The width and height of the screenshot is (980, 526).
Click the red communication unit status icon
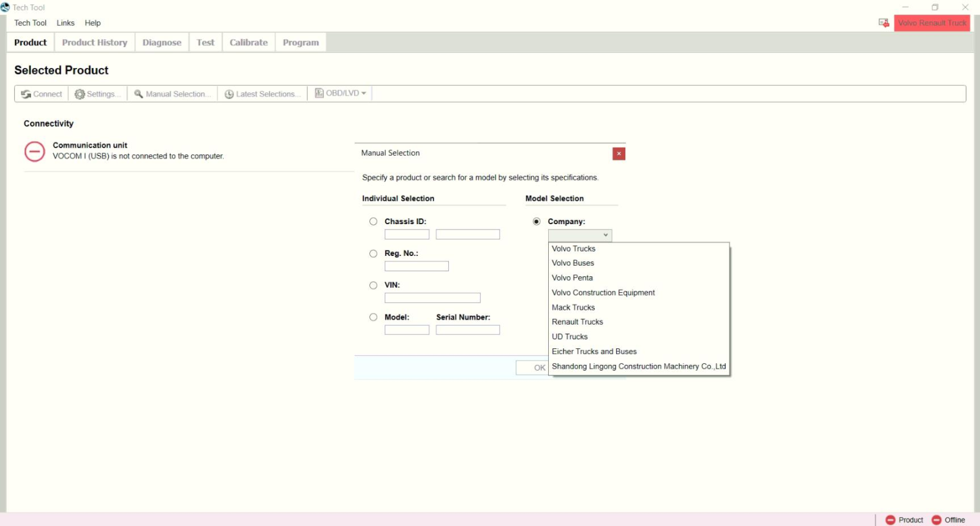tap(34, 151)
